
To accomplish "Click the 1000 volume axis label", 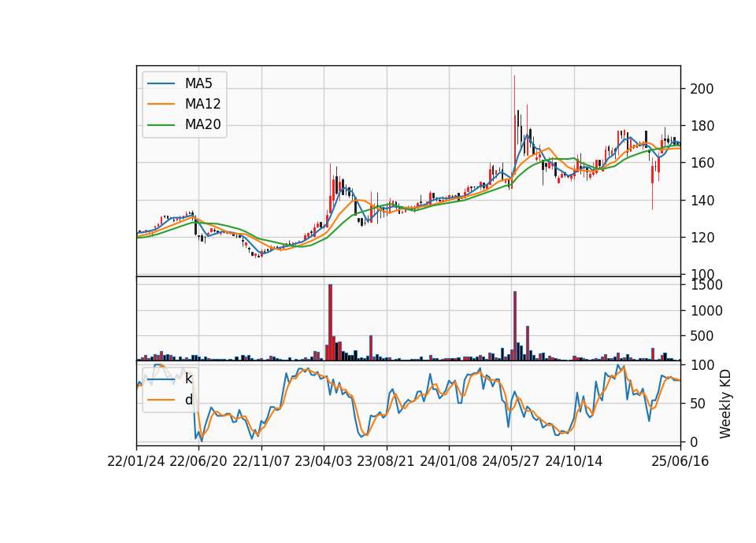I will tap(706, 311).
